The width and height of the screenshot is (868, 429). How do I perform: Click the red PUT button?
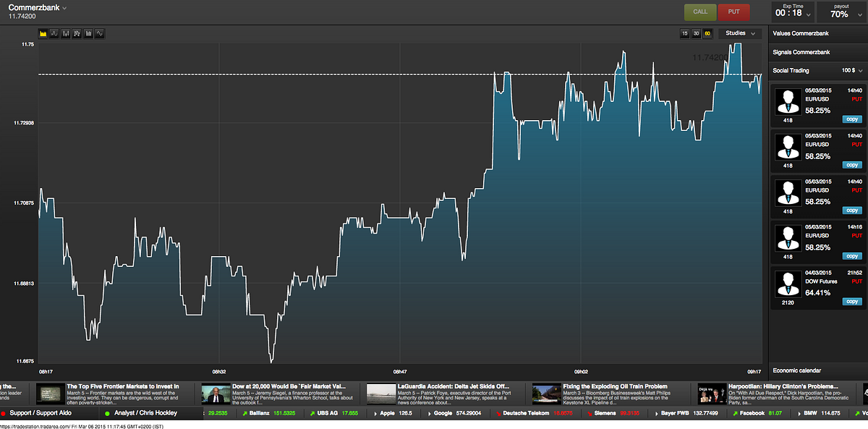(x=733, y=12)
